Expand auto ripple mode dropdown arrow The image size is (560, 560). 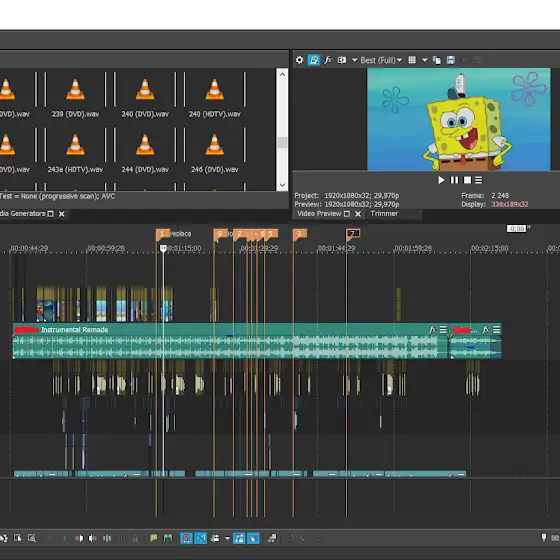coord(227,538)
